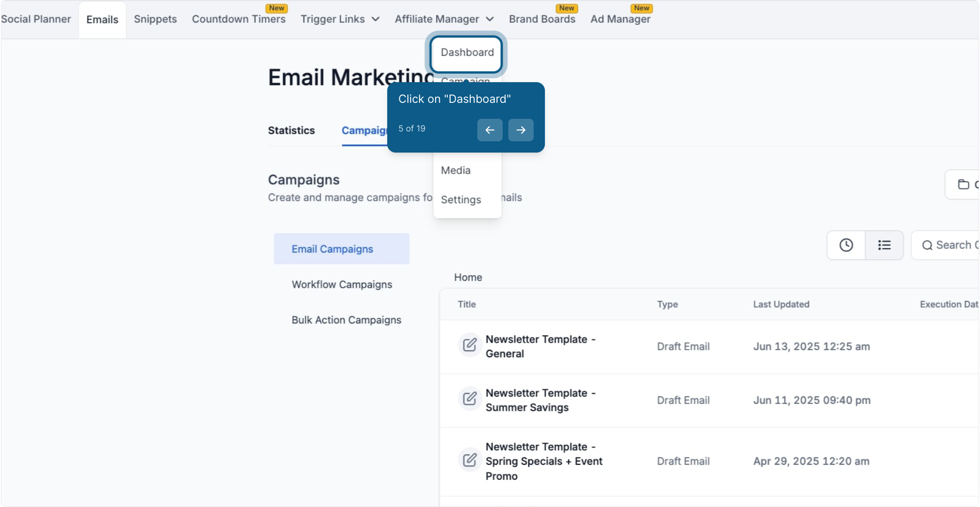Choose Media from the dropdown menu
This screenshot has height=507, width=980.
[456, 170]
